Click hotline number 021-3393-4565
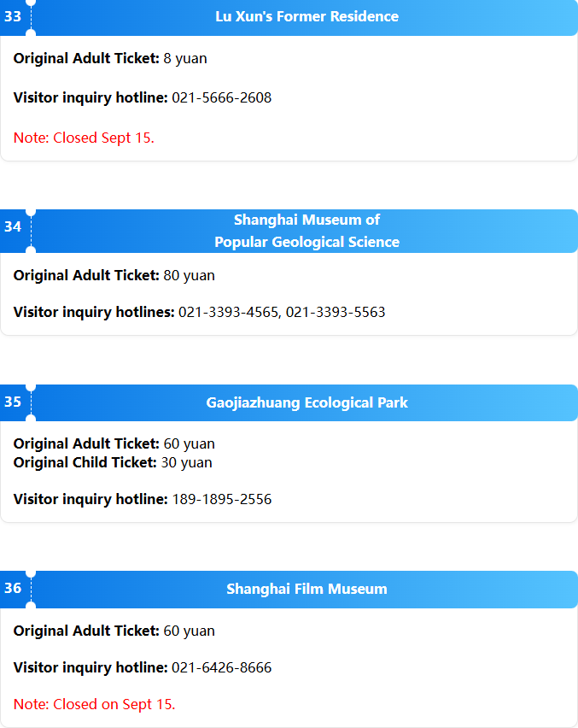The height and width of the screenshot is (728, 578). pyautogui.click(x=228, y=312)
